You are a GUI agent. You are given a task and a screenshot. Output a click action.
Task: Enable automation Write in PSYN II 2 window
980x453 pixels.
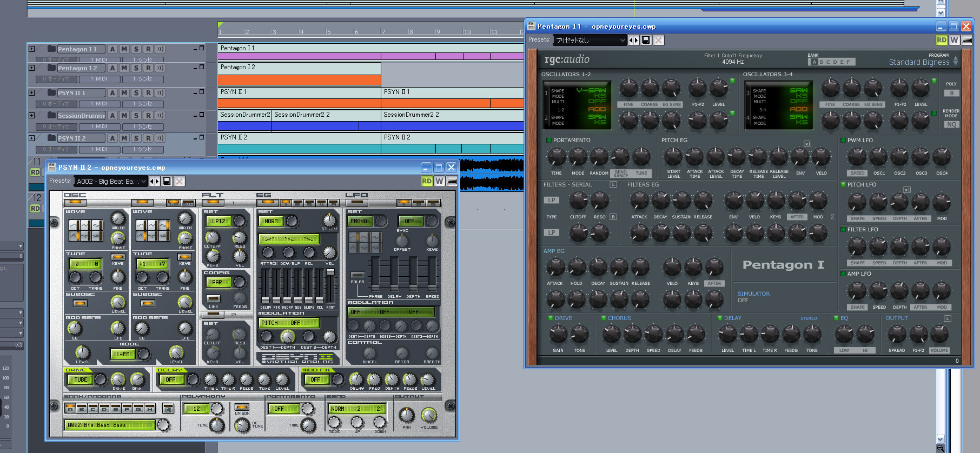point(439,181)
